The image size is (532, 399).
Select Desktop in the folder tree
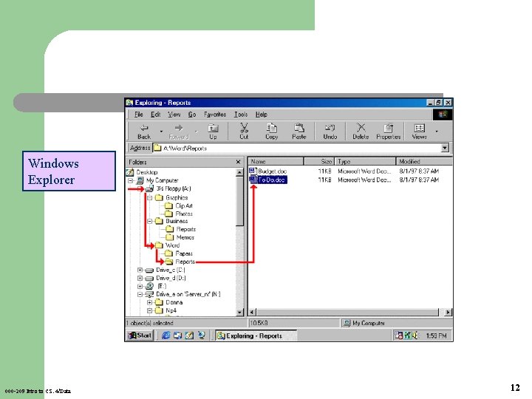pos(146,172)
